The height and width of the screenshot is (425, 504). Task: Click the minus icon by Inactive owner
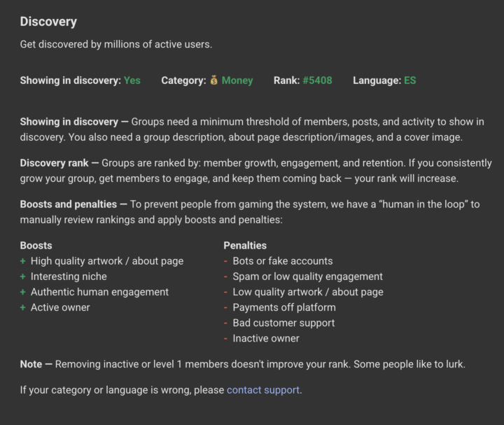pos(226,338)
